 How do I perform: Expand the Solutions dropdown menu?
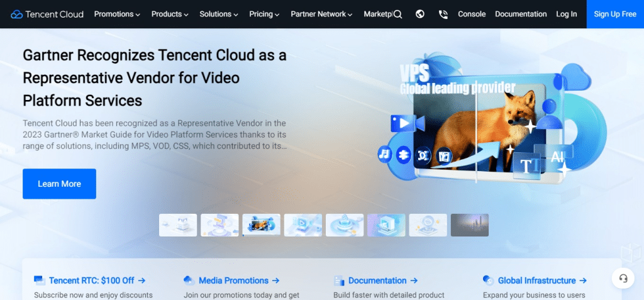(x=219, y=14)
